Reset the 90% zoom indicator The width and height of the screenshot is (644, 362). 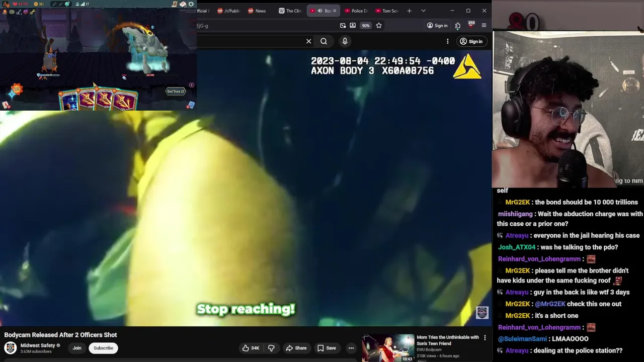[x=366, y=26]
